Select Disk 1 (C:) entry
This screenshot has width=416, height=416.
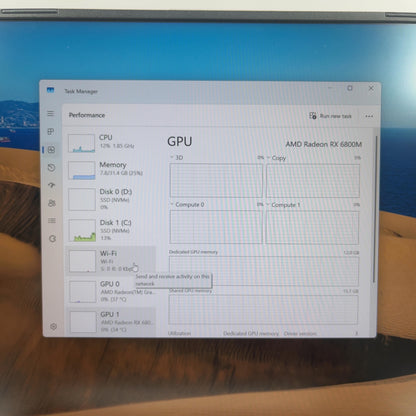coord(111,230)
